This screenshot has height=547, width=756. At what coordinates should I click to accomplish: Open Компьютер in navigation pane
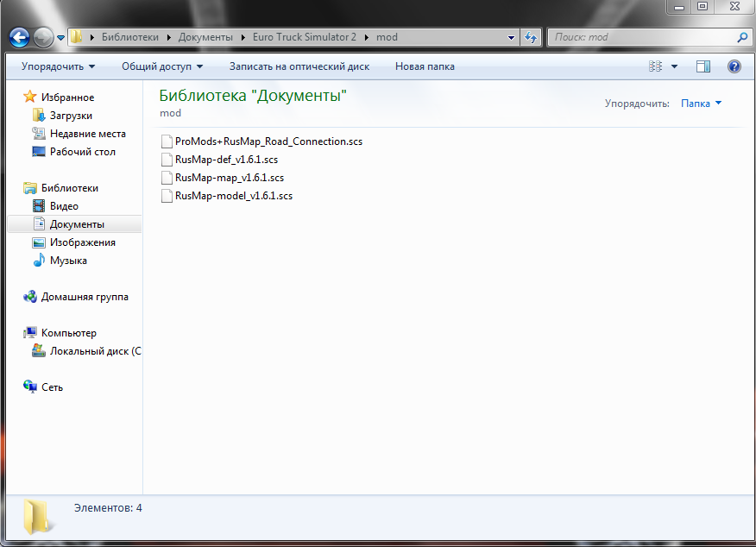pos(68,333)
